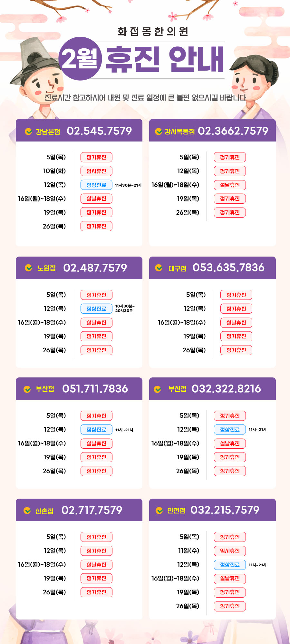Image resolution: width=290 pixels, height=644 pixels.
Task: Click the 화접몽한의원 clinic name heading
Action: (x=153, y=32)
